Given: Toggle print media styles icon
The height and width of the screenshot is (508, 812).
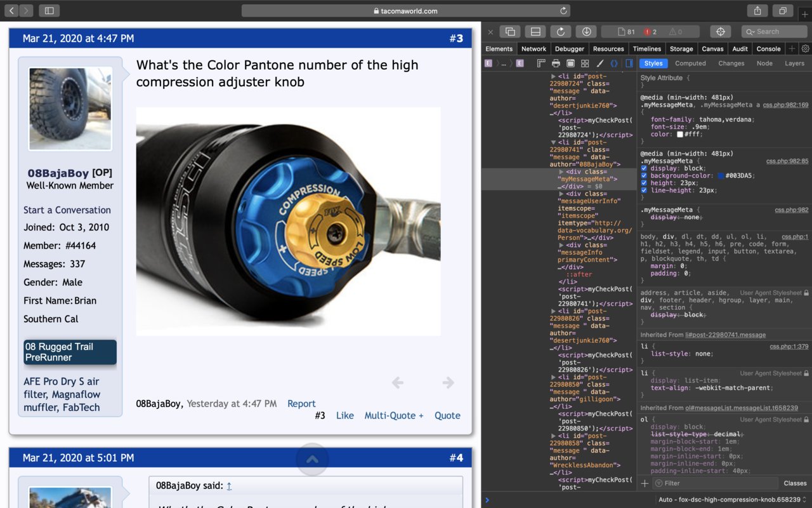Looking at the screenshot, I should [556, 63].
